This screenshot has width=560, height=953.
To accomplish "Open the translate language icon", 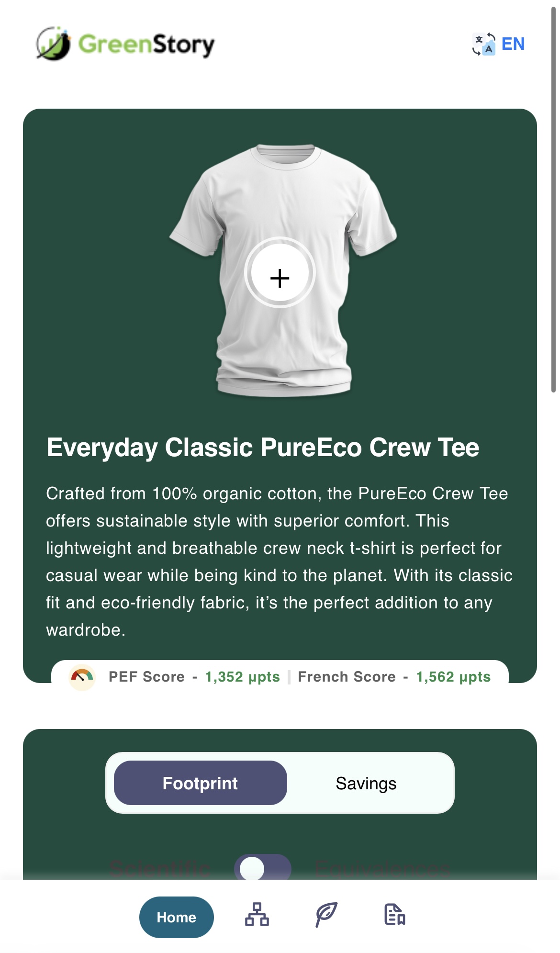I will click(x=484, y=44).
